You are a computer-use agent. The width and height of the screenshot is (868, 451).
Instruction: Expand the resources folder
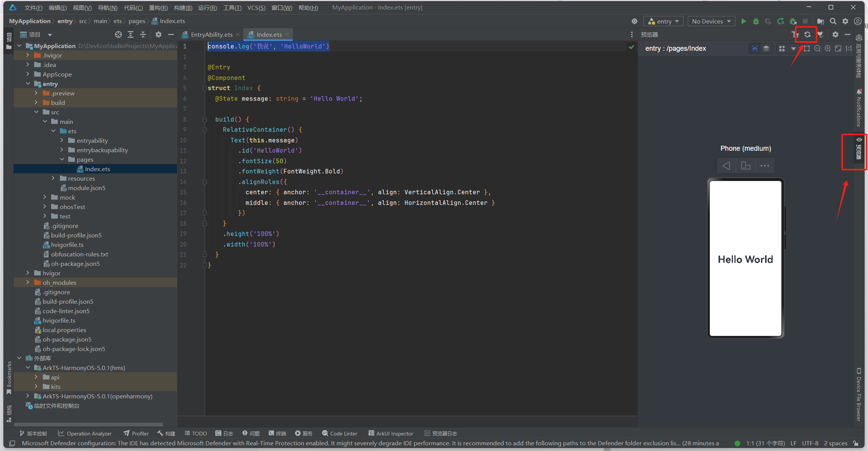click(x=53, y=178)
